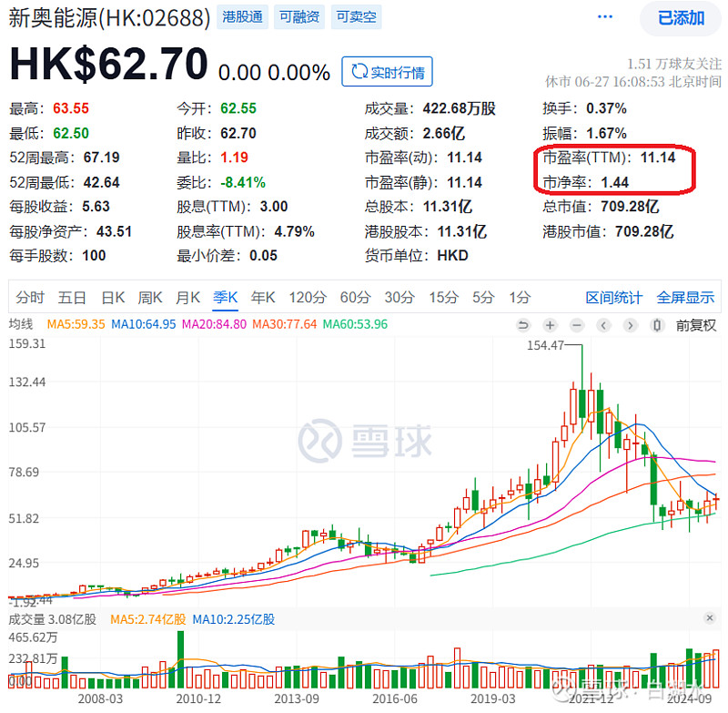The height and width of the screenshot is (713, 728).
Task: Open the three-dot more options menu
Action: [605, 17]
